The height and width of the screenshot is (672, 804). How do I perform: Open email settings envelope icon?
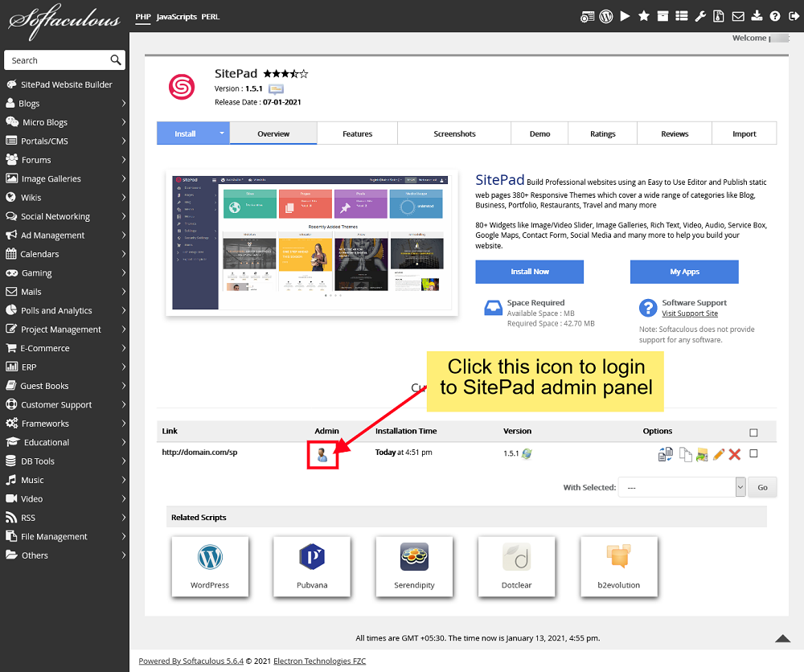coord(738,16)
